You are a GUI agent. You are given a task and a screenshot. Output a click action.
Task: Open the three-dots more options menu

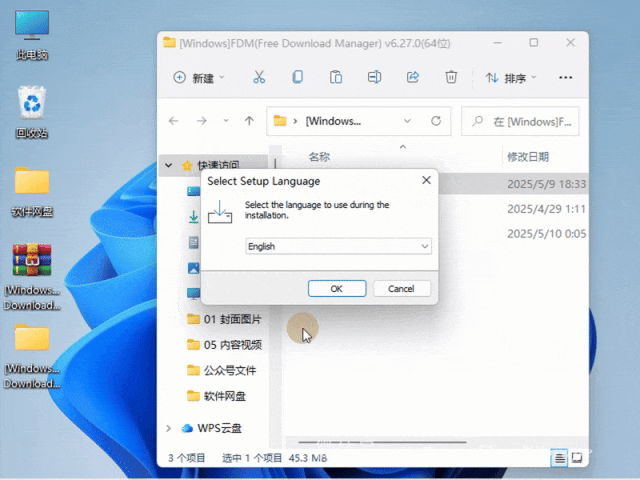pyautogui.click(x=565, y=78)
